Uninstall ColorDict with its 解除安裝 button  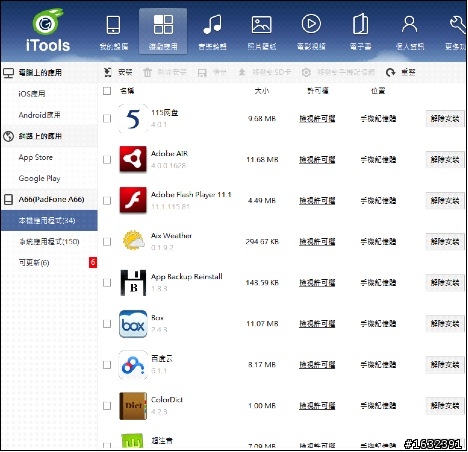coord(445,406)
